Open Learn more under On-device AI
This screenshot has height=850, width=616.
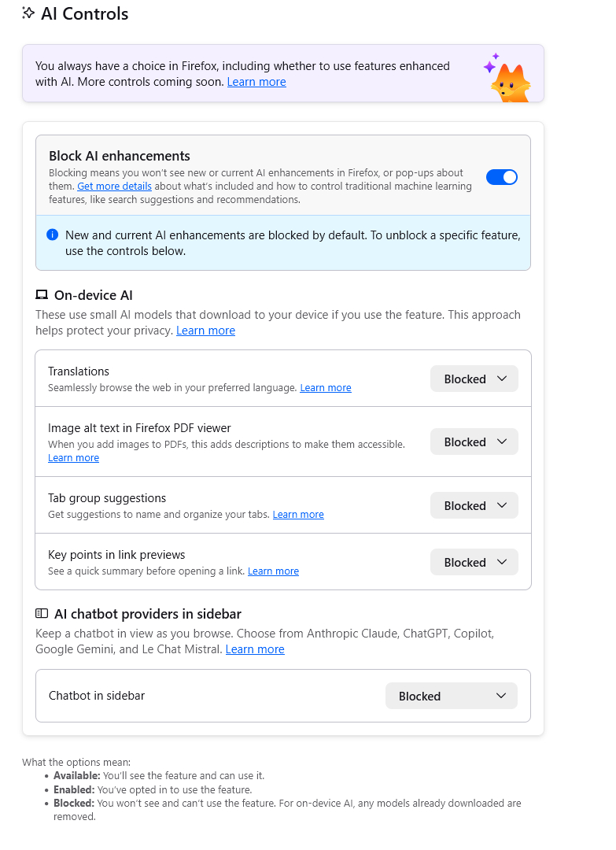[205, 331]
